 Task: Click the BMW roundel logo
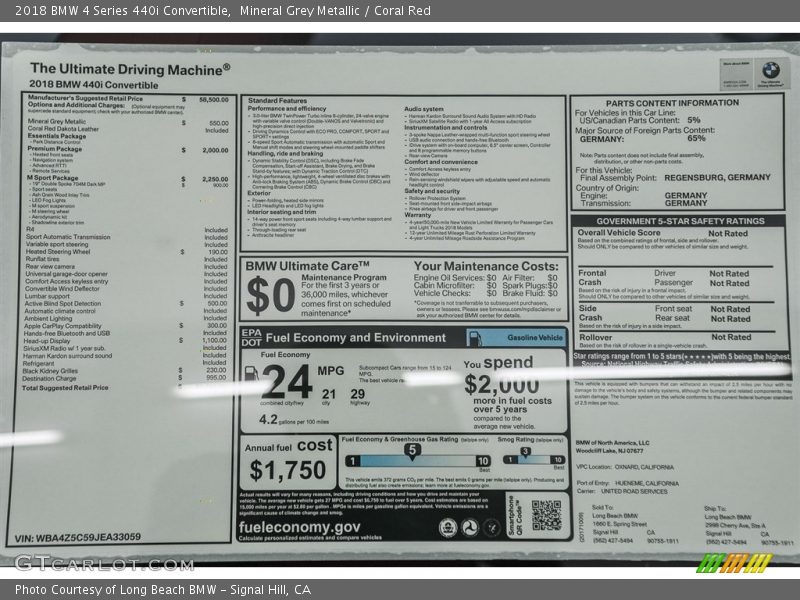click(x=770, y=70)
